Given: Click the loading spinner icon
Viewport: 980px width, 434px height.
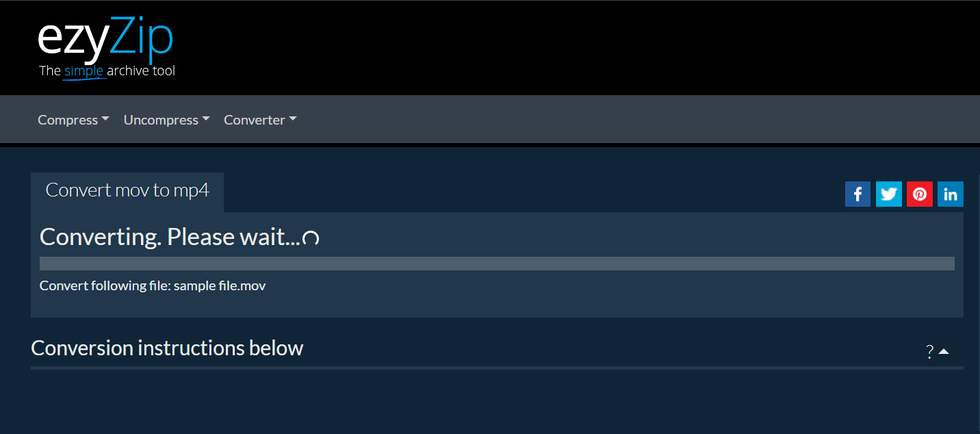Looking at the screenshot, I should (311, 238).
